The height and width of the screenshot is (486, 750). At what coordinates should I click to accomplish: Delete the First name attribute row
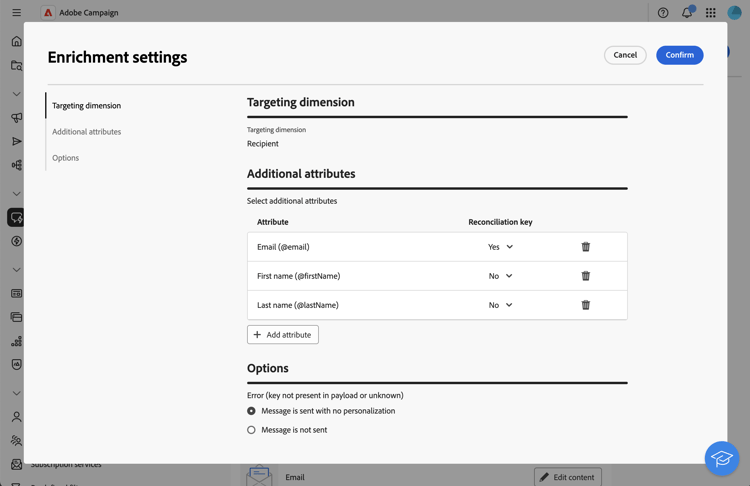(x=586, y=276)
